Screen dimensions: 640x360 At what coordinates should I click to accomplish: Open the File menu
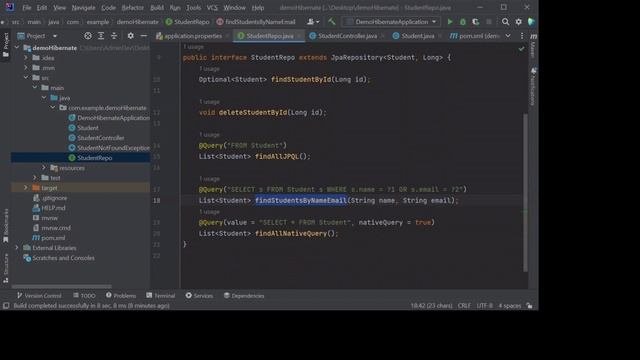pyautogui.click(x=27, y=8)
